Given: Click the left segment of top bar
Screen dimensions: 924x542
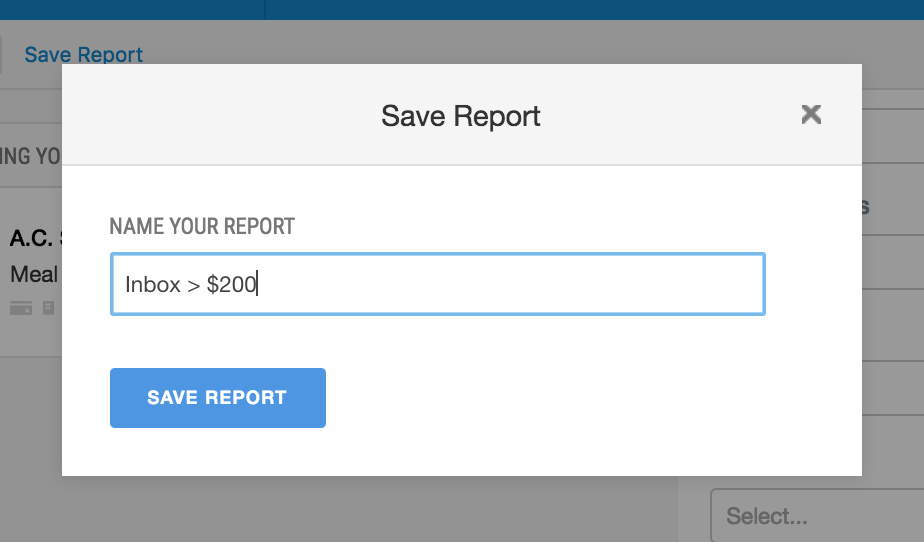Looking at the screenshot, I should 132,9.
